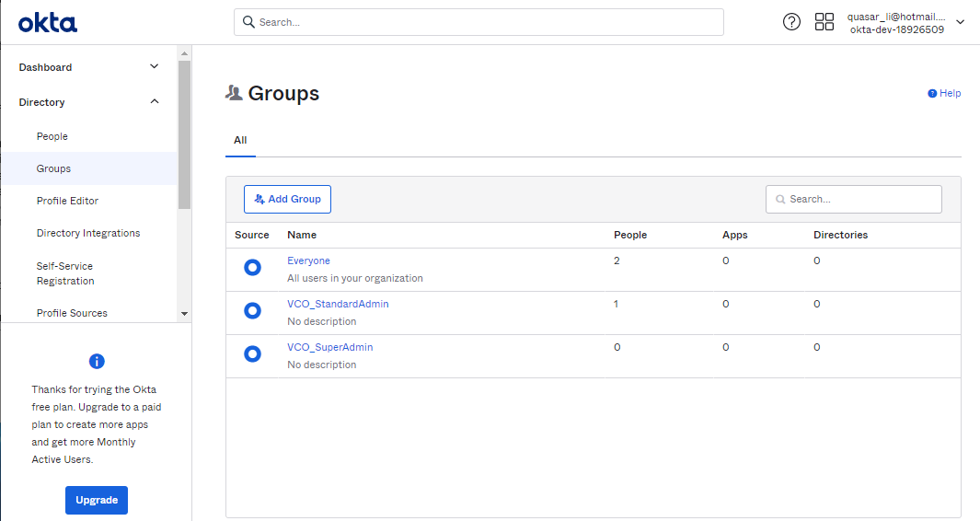Focus the groups search field
Viewport: 980px width, 521px height.
point(854,200)
